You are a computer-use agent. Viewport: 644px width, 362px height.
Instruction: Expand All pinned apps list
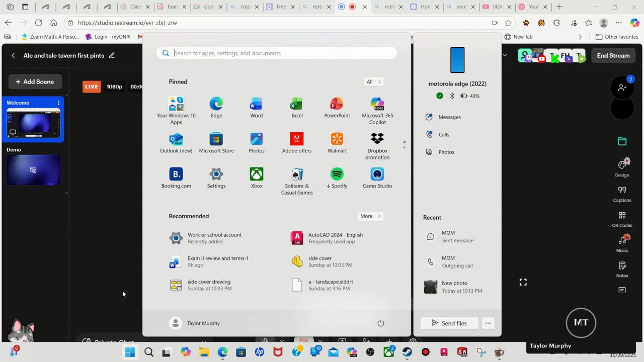[x=373, y=81]
